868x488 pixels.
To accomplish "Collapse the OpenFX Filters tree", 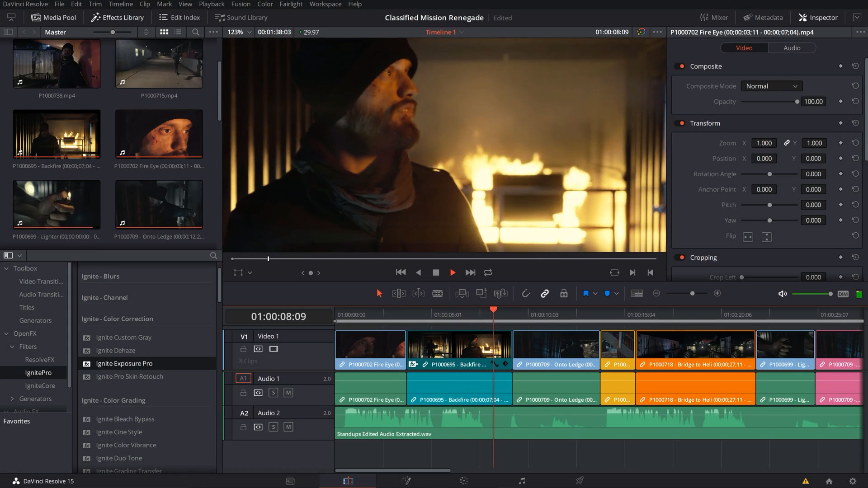I will coord(12,346).
